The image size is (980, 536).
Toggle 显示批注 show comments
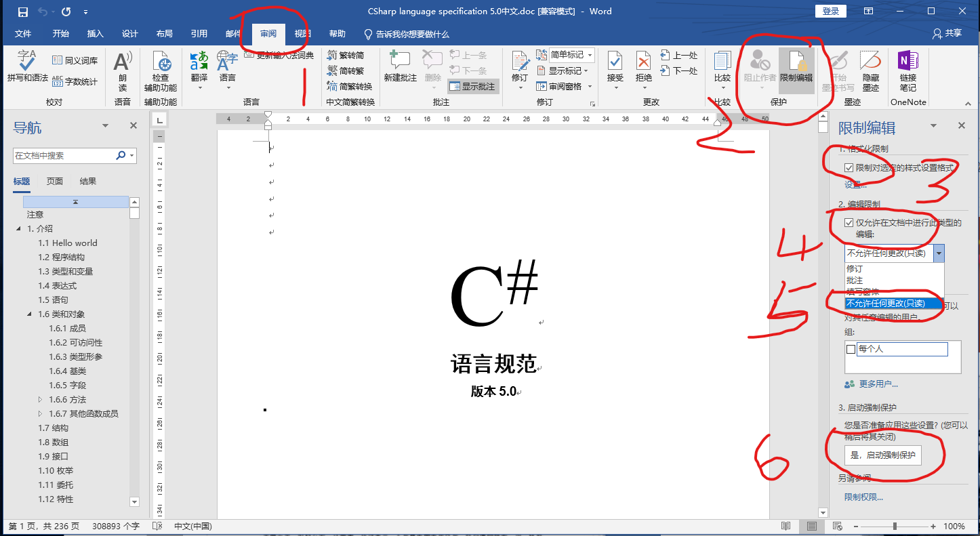click(x=473, y=87)
